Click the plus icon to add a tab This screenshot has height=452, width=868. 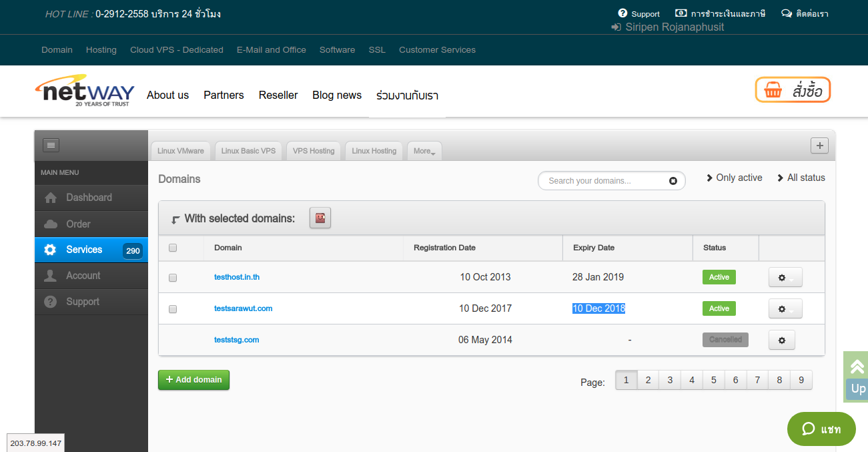[x=819, y=146]
